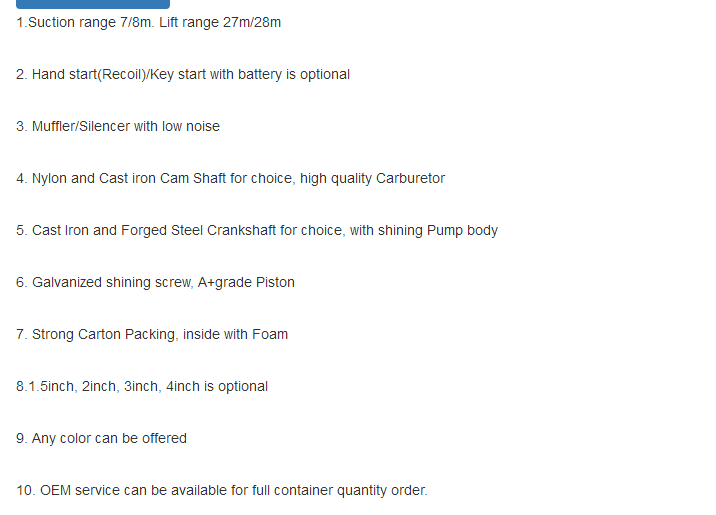This screenshot has width=716, height=515.
Task: Click the Galvanized shining screw text
Action: [112, 283]
